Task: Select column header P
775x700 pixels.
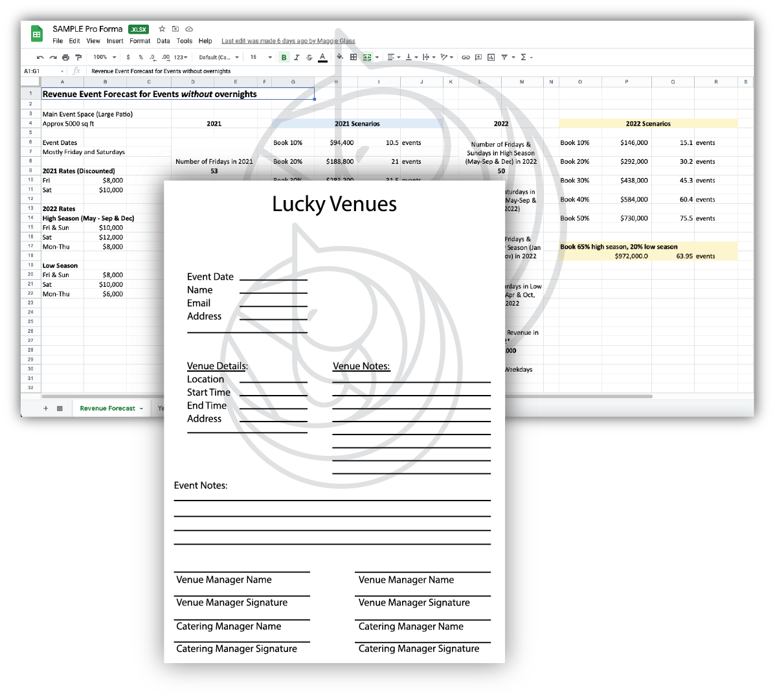Action: 626,82
